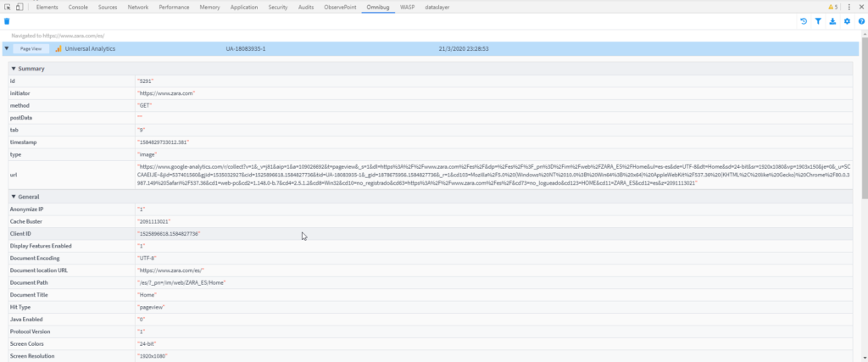Image resolution: width=868 pixels, height=362 pixels.
Task: Open Omnibug settings gear icon
Action: (847, 21)
